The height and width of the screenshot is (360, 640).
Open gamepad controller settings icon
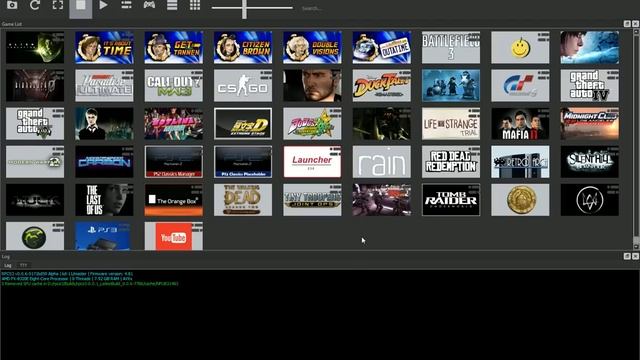(x=149, y=5)
